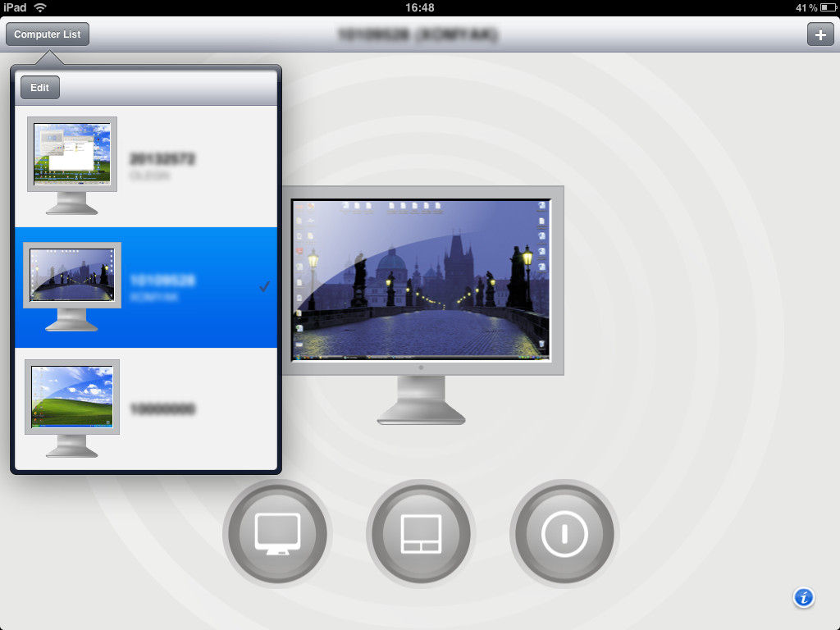840x630 pixels.
Task: Select the trackpad mode round button
Action: 420,534
